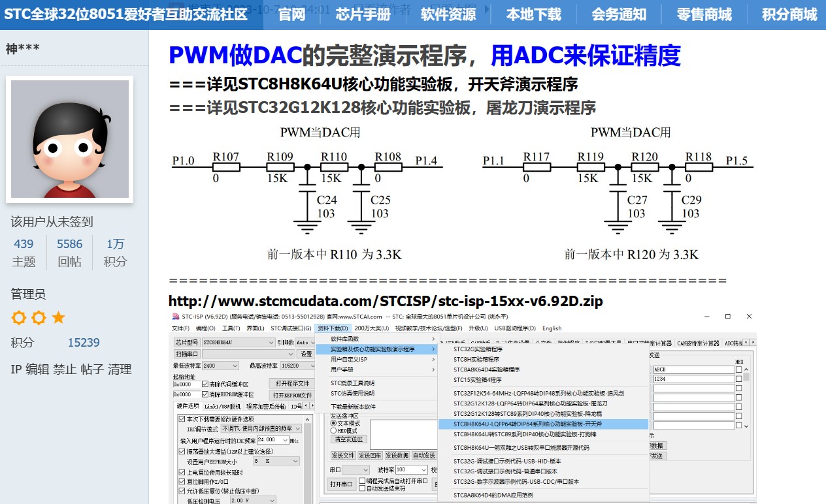The image size is (826, 504).
Task: Open 零售商城 in the top navigation
Action: 704,14
